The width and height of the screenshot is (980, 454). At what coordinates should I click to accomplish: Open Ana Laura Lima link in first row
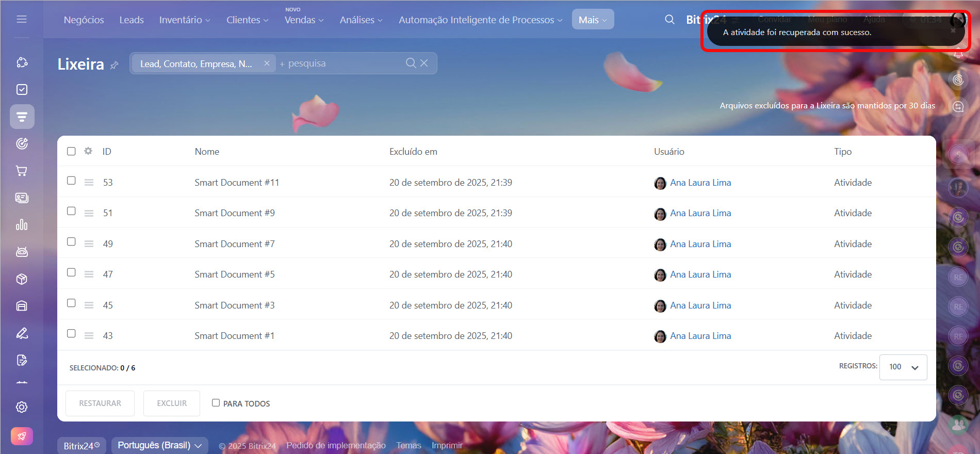click(x=700, y=183)
